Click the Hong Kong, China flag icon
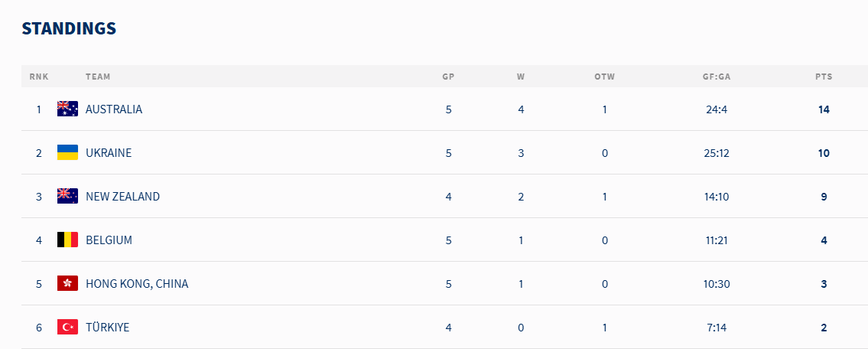868x349 pixels. coord(67,284)
